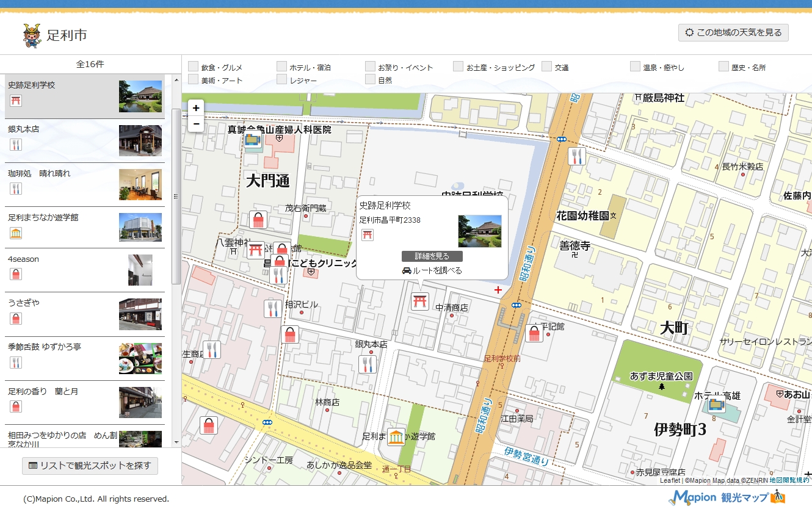812x509 pixels.
Task: Click the 史跡足利学校 thumbnail in popup
Action: click(480, 231)
